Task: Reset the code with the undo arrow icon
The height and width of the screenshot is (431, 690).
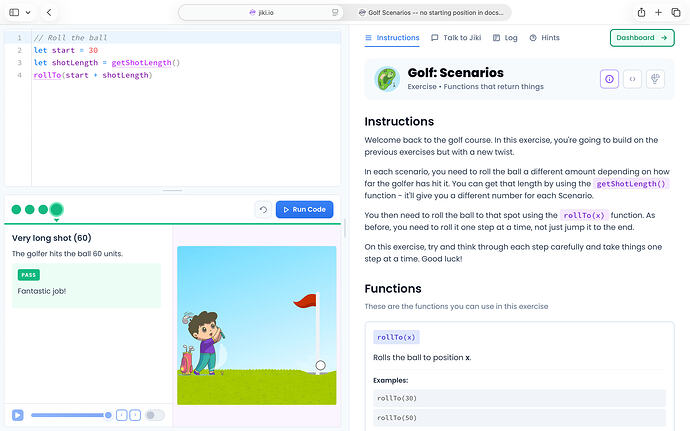Action: click(x=263, y=210)
